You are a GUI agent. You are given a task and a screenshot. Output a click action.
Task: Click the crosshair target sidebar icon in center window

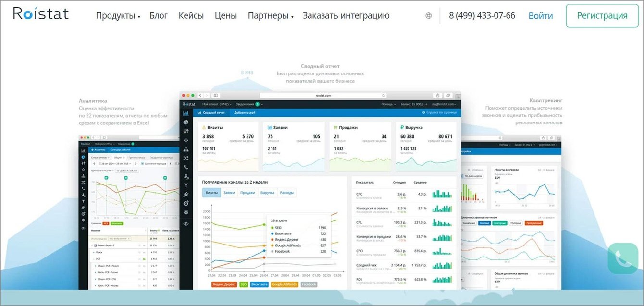pyautogui.click(x=186, y=140)
